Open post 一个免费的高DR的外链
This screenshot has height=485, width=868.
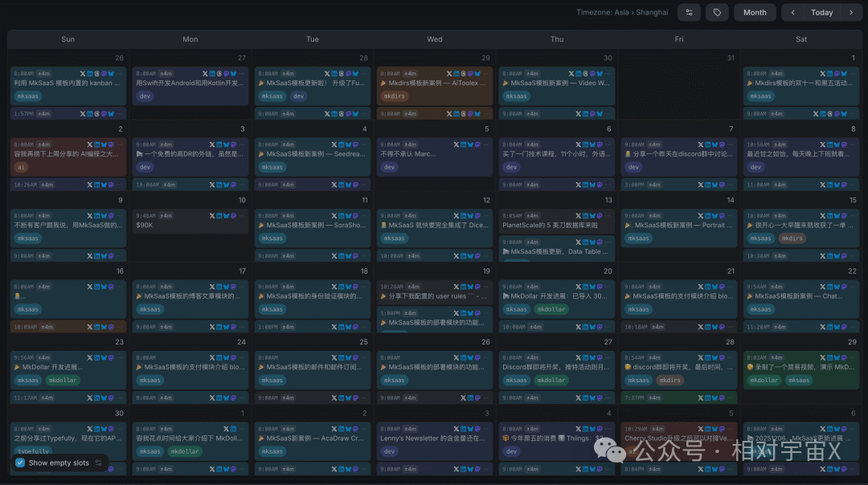tap(190, 153)
